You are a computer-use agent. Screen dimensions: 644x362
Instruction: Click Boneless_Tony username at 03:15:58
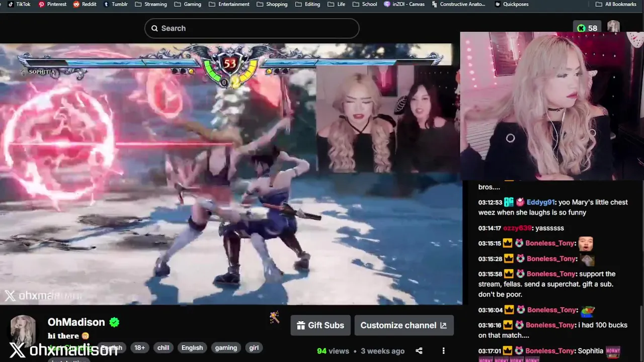pos(551,274)
